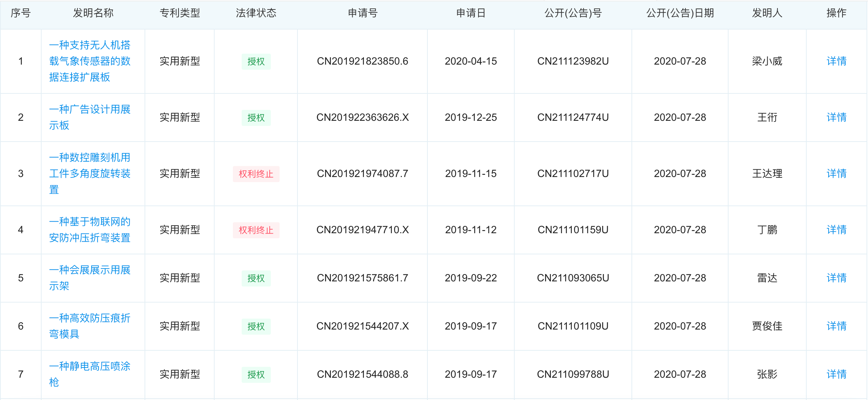The width and height of the screenshot is (868, 400).
Task: Click the 法律状态 column header
Action: 256,13
